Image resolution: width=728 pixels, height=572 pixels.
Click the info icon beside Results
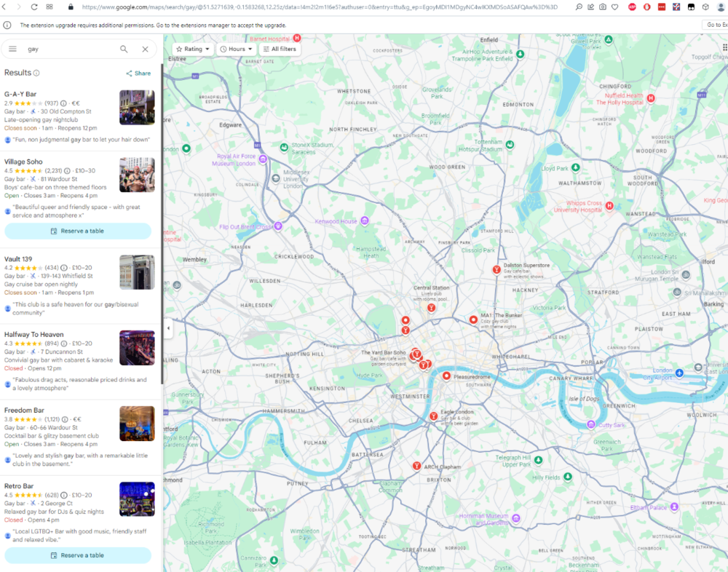pos(36,73)
